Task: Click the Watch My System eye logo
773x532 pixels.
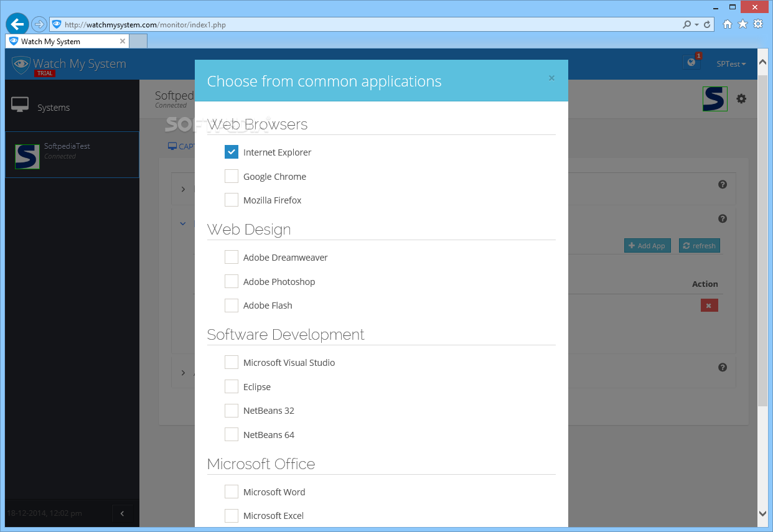Action: point(21,65)
